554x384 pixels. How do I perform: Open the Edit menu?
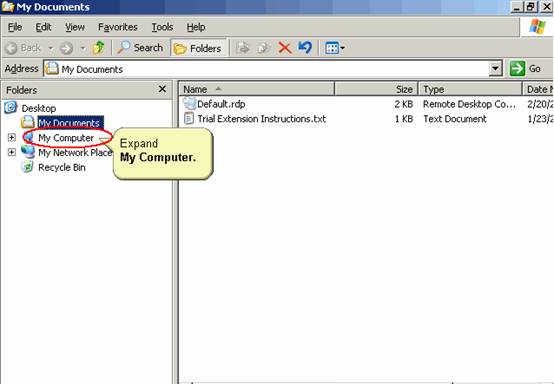pyautogui.click(x=43, y=27)
